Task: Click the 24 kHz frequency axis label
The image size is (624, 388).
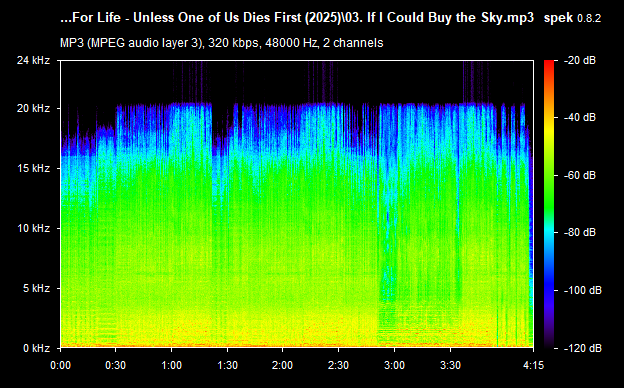Action: [x=33, y=60]
